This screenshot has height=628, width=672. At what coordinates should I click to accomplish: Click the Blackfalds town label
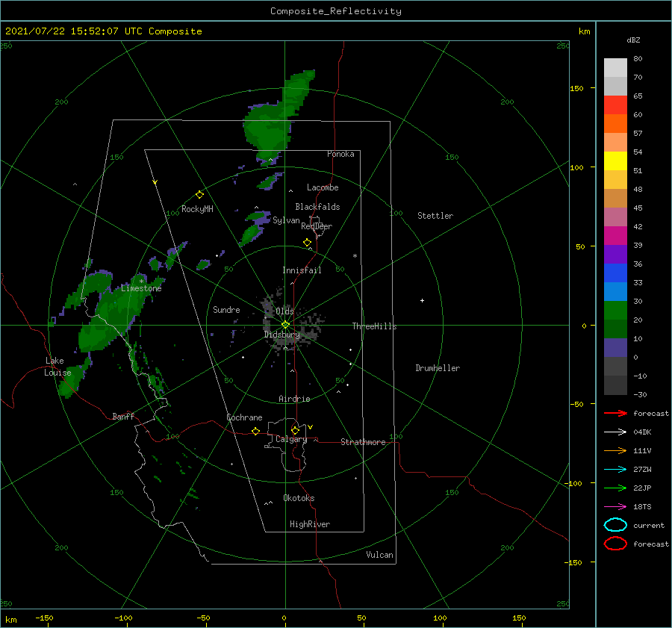(317, 207)
